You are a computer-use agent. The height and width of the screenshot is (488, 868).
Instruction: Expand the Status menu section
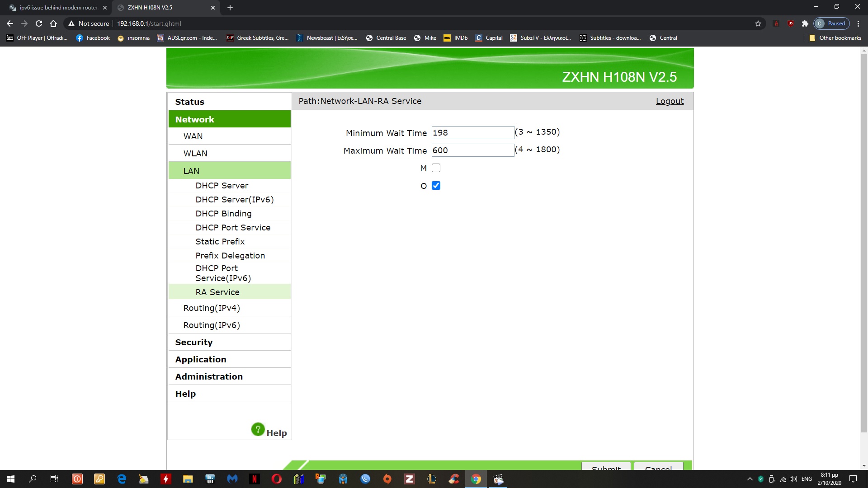tap(189, 102)
